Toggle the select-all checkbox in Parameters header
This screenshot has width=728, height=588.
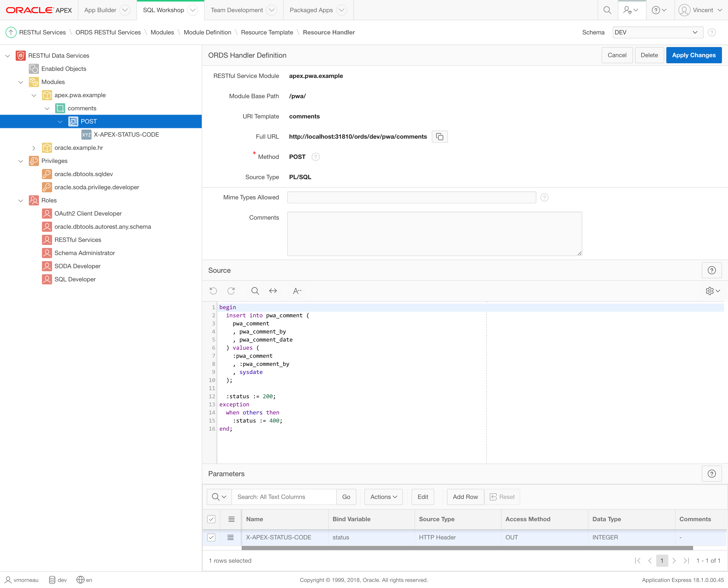(x=211, y=519)
